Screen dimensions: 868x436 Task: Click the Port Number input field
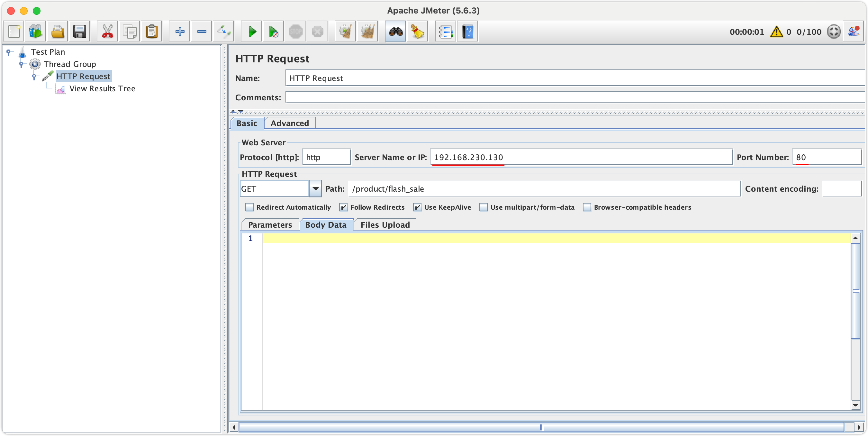[x=827, y=157]
